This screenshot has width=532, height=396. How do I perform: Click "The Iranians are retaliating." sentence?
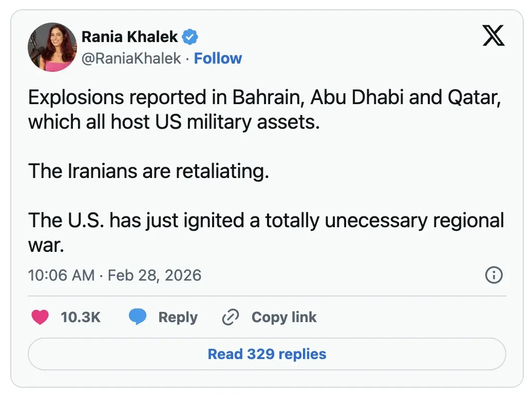click(x=148, y=171)
